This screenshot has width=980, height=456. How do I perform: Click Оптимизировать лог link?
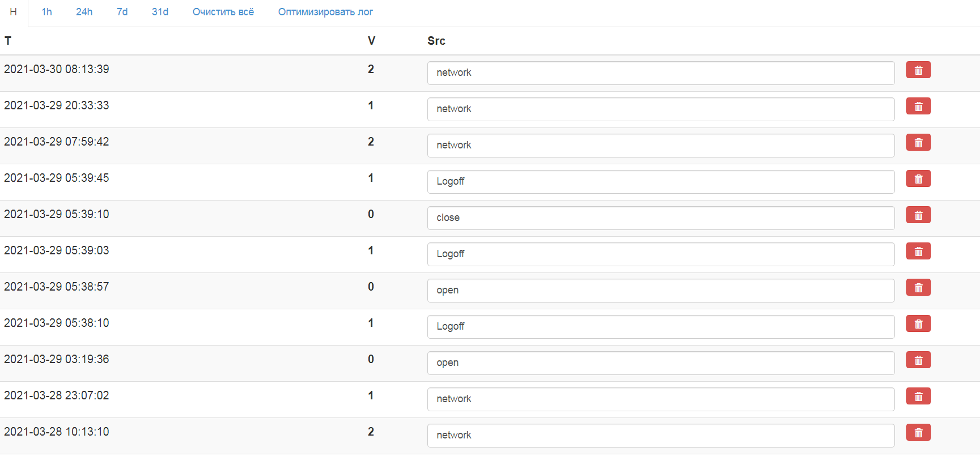[325, 12]
